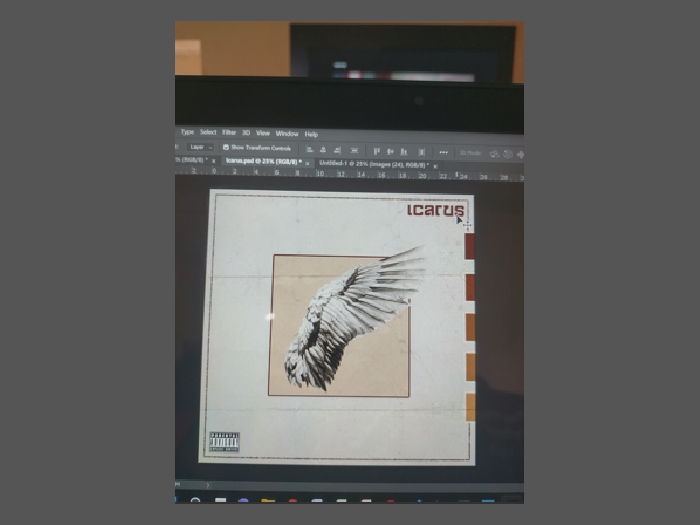This screenshot has height=525, width=700.
Task: Select the 3D orbit mode icon
Action: click(x=494, y=154)
